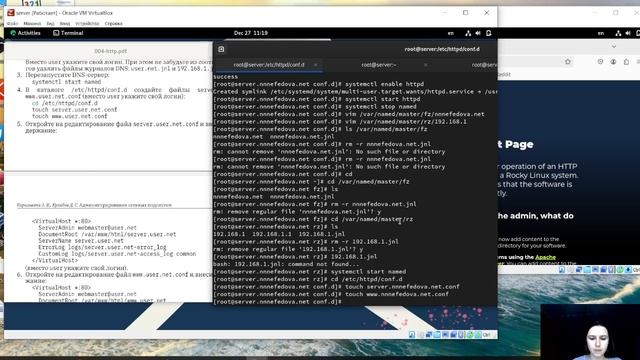Close the root@server:/etc/httpd/conf.d terminal tab
640x360 pixels.
315,65
